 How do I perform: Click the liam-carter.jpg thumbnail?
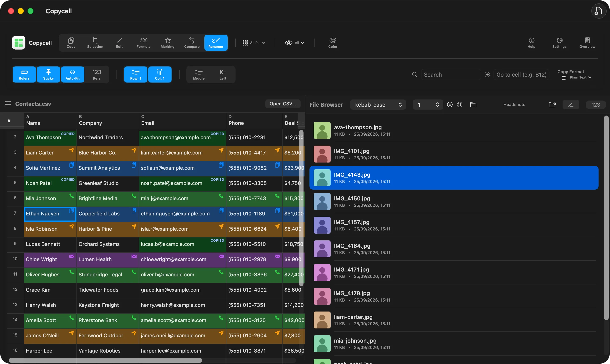322,320
